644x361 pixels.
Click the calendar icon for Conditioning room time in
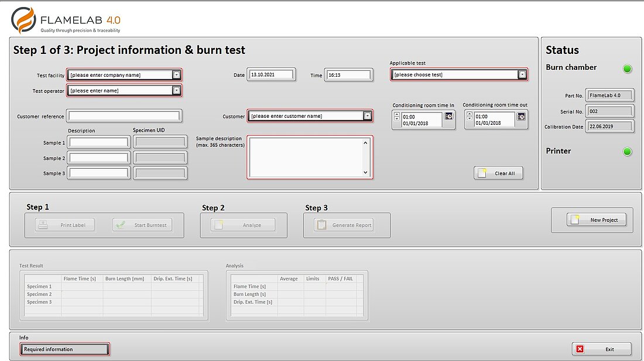pos(448,116)
